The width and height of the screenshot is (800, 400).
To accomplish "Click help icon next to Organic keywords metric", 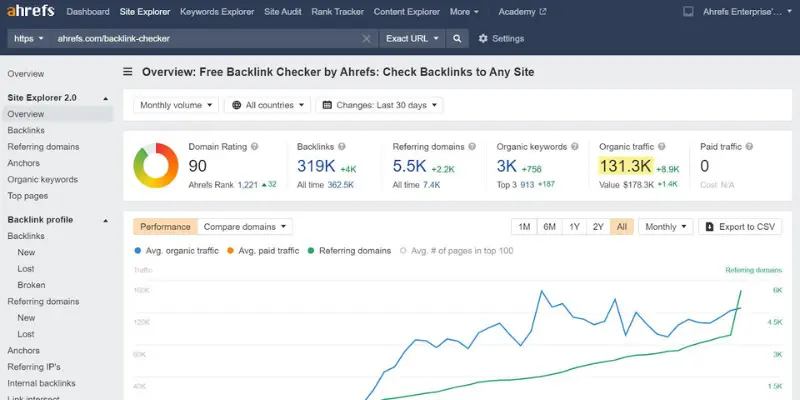I will point(574,146).
